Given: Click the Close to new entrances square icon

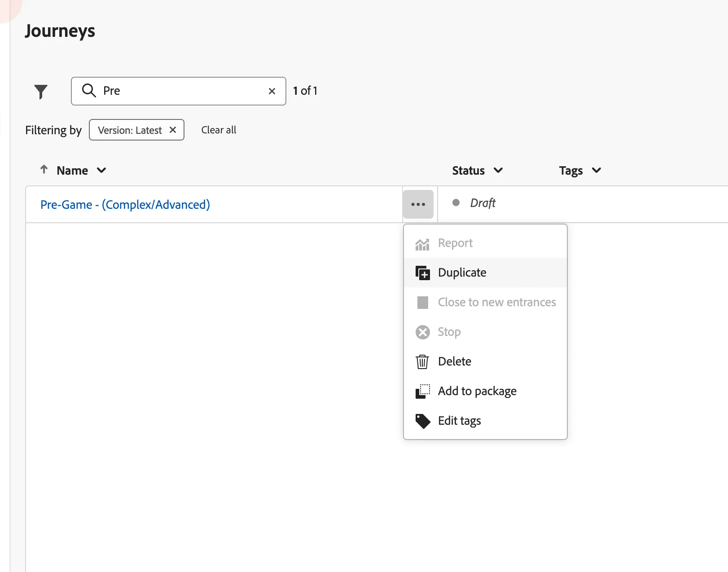Looking at the screenshot, I should (x=423, y=303).
